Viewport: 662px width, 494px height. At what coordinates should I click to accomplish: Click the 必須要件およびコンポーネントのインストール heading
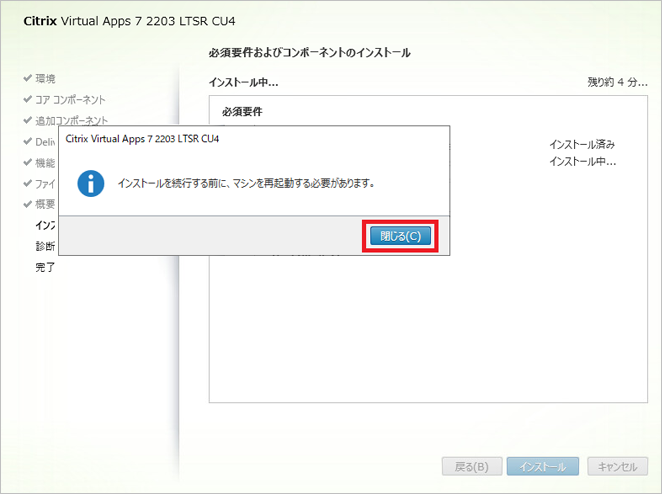[x=309, y=52]
